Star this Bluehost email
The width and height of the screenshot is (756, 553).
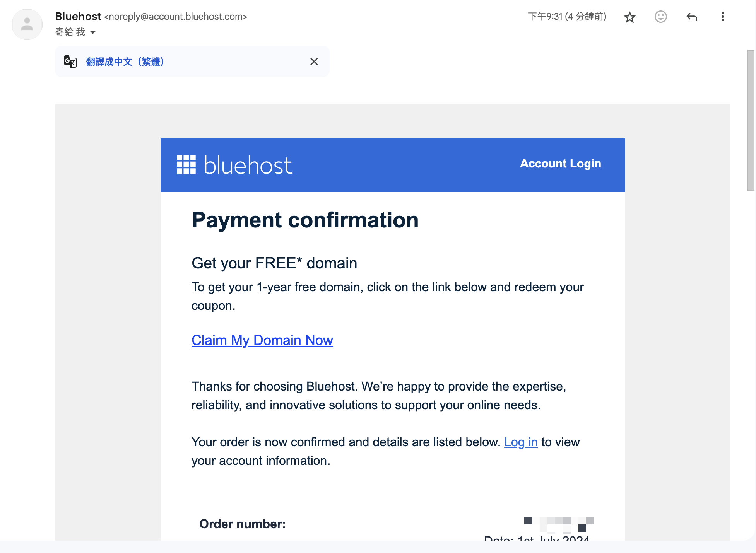pos(630,17)
